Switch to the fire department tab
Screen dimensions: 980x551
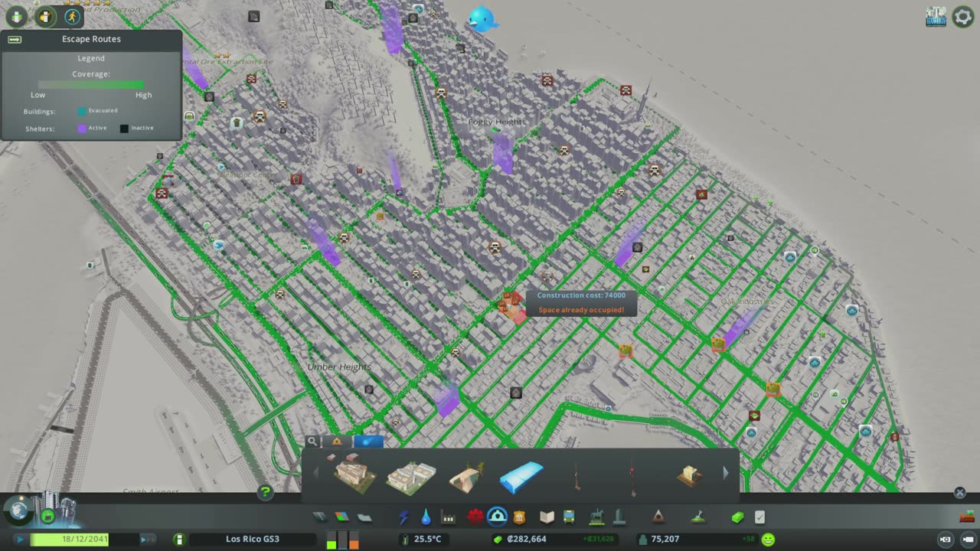tap(337, 442)
